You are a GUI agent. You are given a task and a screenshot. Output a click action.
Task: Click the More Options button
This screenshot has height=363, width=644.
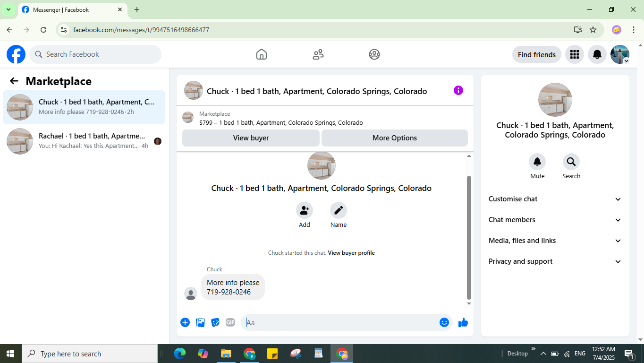coord(395,138)
